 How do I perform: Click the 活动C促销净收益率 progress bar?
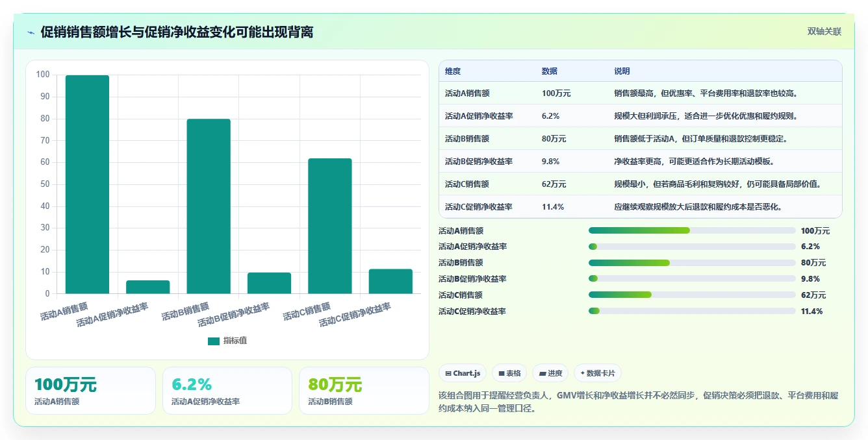(x=692, y=312)
